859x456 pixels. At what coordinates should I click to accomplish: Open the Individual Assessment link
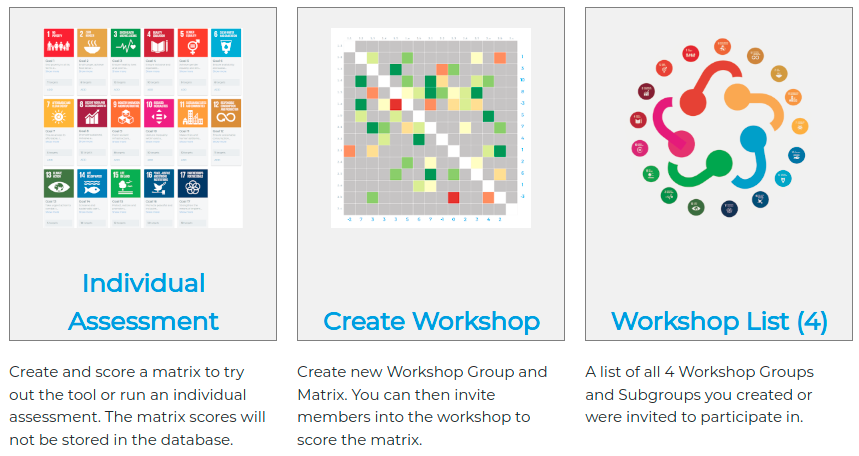pyautogui.click(x=143, y=302)
